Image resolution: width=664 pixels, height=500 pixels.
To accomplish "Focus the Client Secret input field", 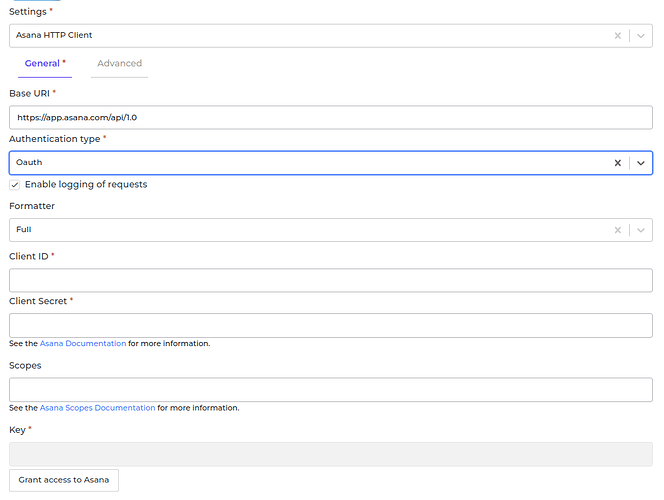I will point(331,325).
